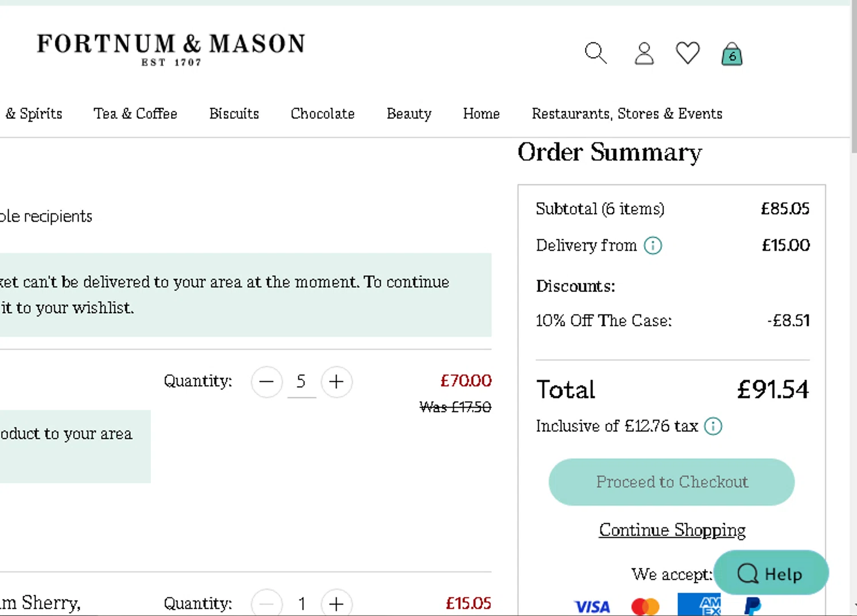Screen dimensions: 857x616
Task: Open the Beauty menu
Action: point(409,114)
